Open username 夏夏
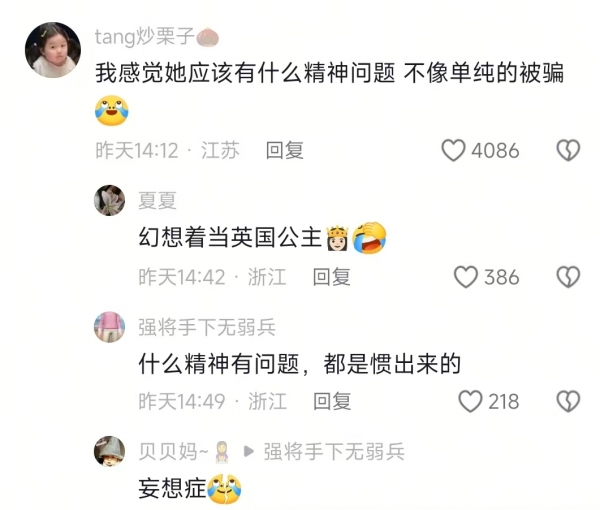 point(157,200)
